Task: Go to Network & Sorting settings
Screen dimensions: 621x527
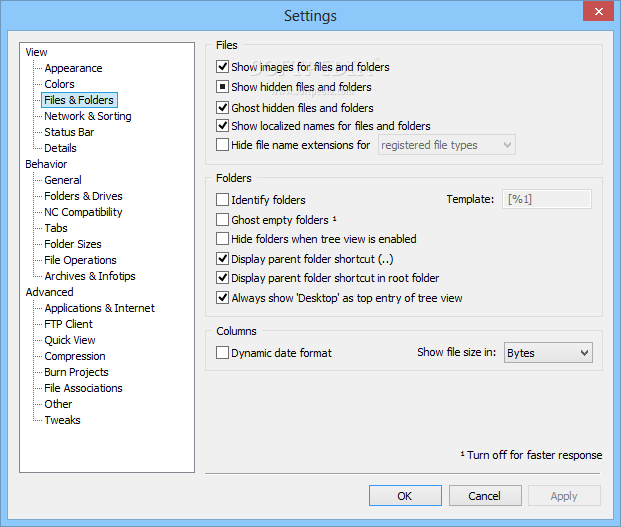Action: (88, 116)
